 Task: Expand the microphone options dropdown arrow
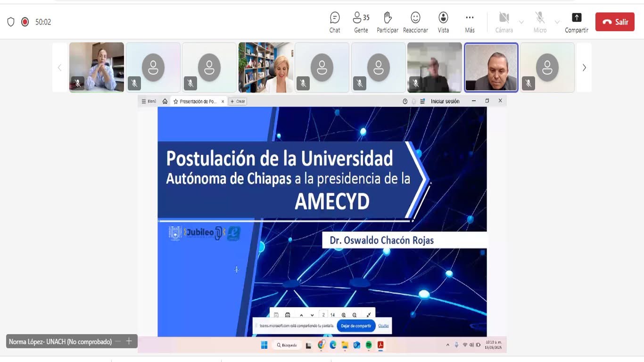tap(557, 22)
